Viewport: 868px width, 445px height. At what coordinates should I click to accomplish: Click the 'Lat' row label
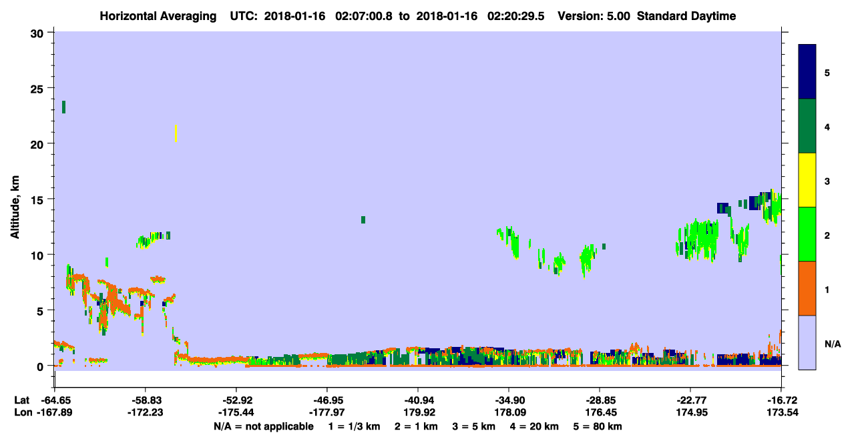(22, 400)
